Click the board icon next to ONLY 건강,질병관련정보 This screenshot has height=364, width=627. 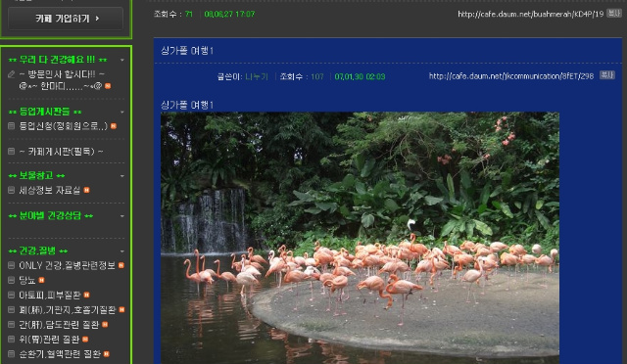12,265
